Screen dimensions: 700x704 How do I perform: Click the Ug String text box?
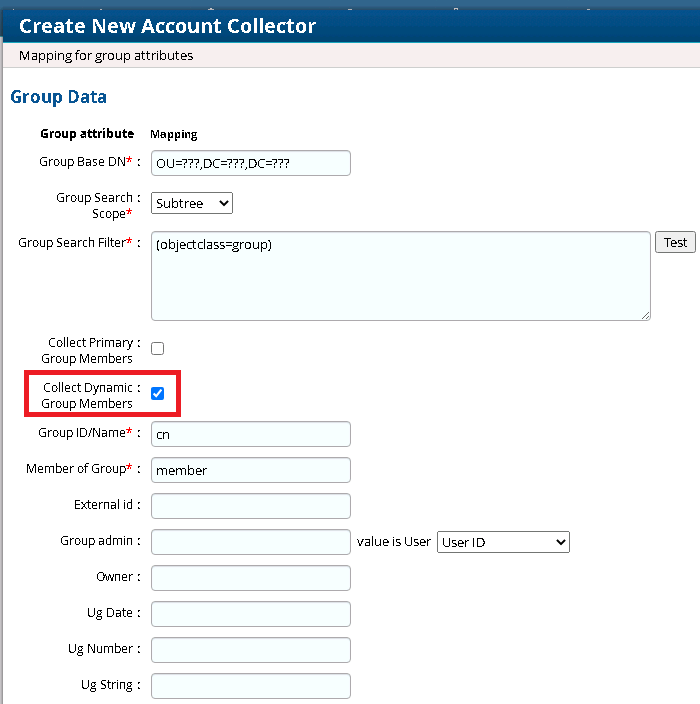pyautogui.click(x=250, y=686)
